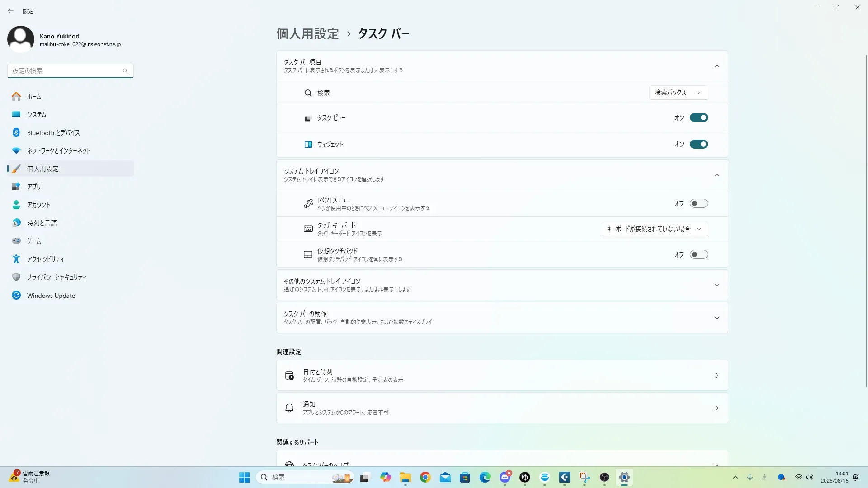Expand タスク バーの動作 section
This screenshot has width=868, height=488.
pyautogui.click(x=502, y=318)
